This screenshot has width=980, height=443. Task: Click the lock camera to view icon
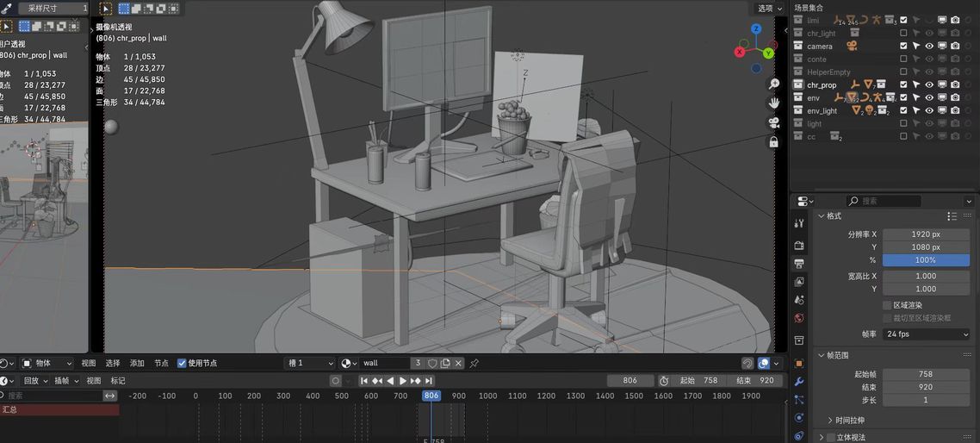774,141
